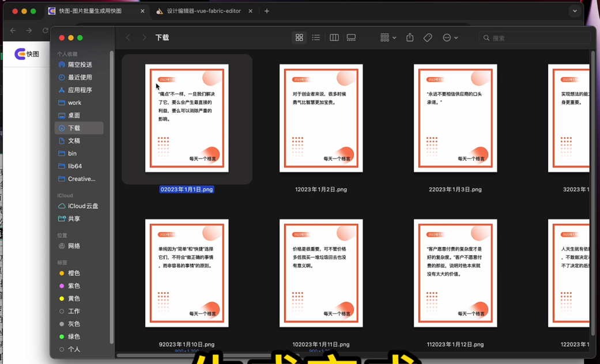Open a new browser tab
The width and height of the screenshot is (600, 364).
pos(267,11)
